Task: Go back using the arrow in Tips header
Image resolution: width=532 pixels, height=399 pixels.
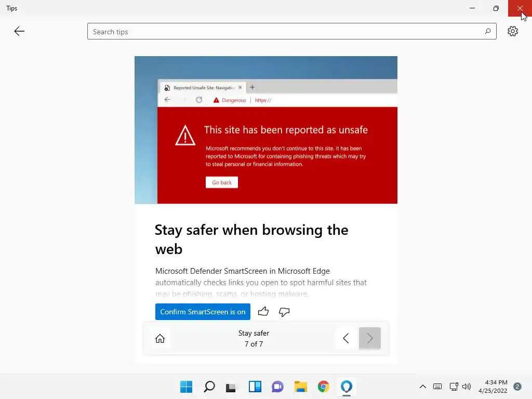Action: point(19,31)
